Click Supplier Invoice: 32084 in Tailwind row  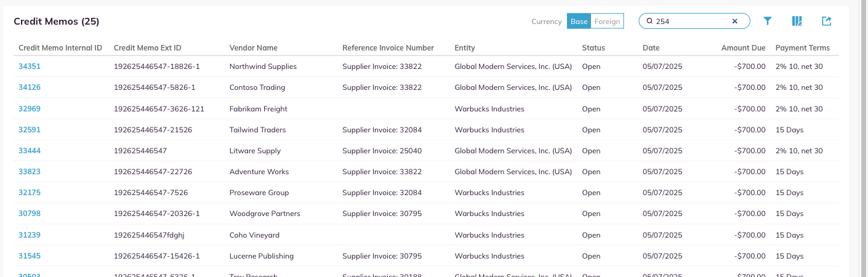tap(382, 130)
